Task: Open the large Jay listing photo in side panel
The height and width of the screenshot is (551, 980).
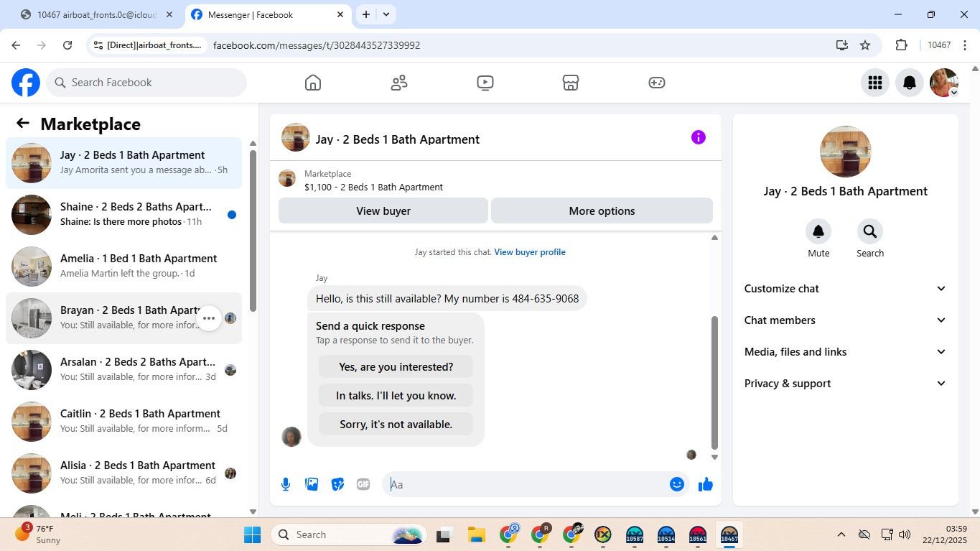Action: (846, 152)
